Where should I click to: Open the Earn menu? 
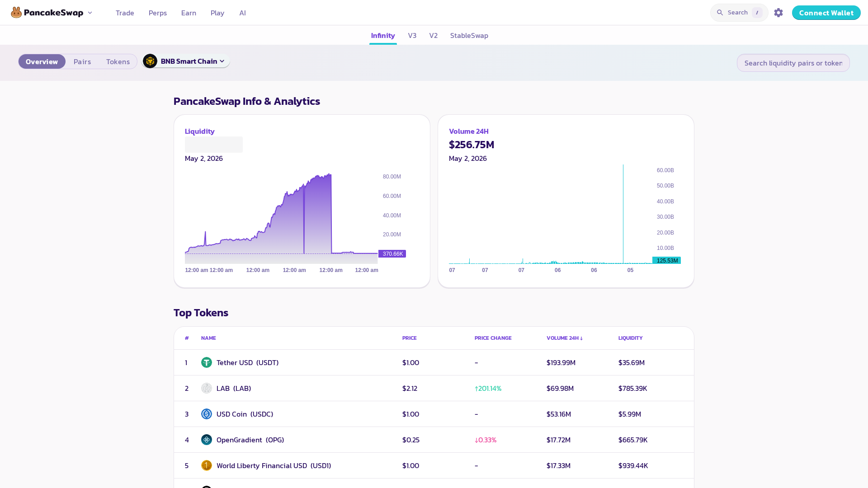[x=189, y=13]
